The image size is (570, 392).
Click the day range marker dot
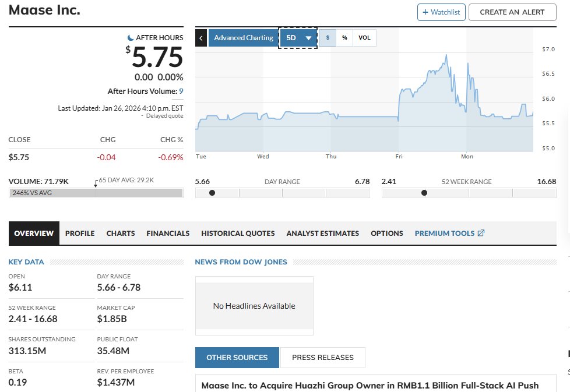pyautogui.click(x=212, y=193)
